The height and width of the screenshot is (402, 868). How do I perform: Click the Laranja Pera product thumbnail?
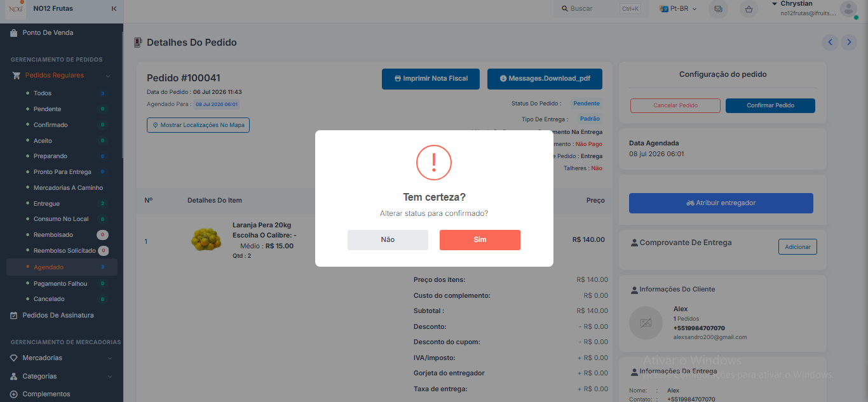pyautogui.click(x=206, y=239)
